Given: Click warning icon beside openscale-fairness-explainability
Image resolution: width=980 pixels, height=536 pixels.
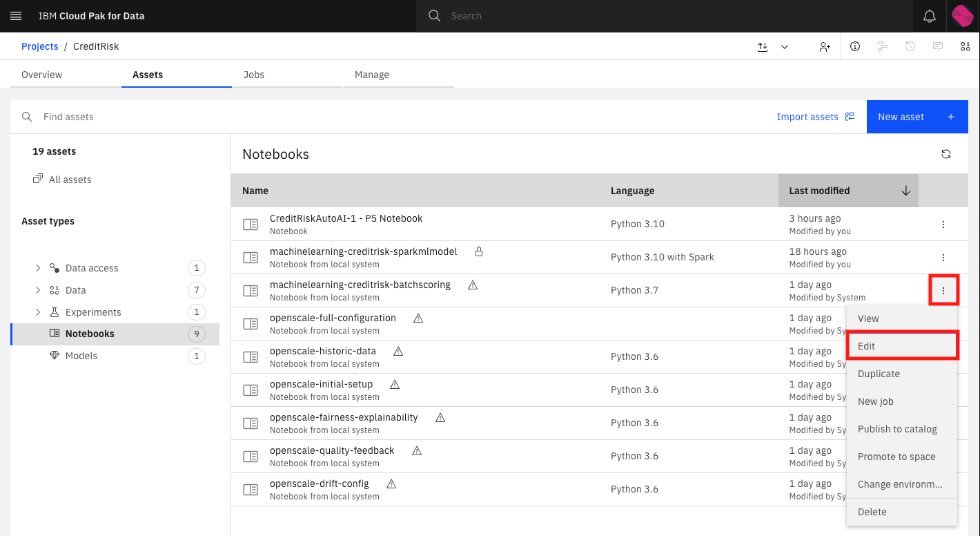Looking at the screenshot, I should tap(440, 417).
